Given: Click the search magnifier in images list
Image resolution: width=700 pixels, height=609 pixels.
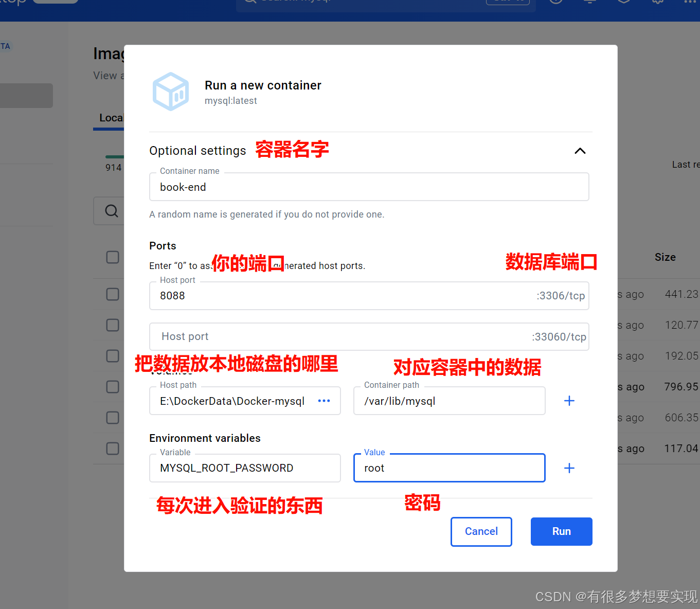Looking at the screenshot, I should (x=112, y=211).
